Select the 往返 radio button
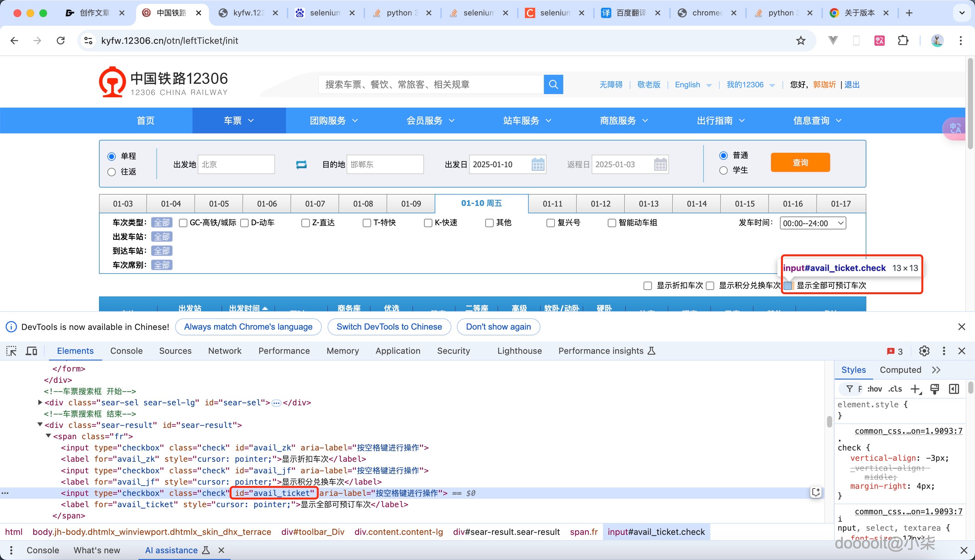This screenshot has height=560, width=975. point(112,172)
